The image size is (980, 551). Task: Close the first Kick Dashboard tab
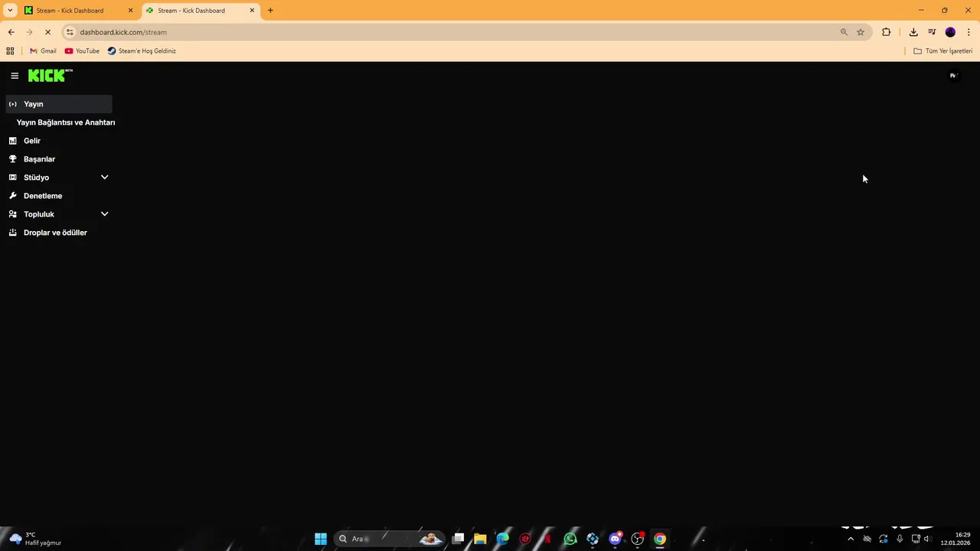[130, 11]
